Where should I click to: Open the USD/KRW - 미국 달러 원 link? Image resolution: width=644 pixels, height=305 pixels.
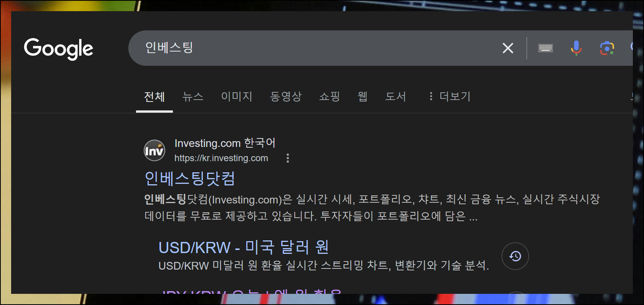coord(244,247)
